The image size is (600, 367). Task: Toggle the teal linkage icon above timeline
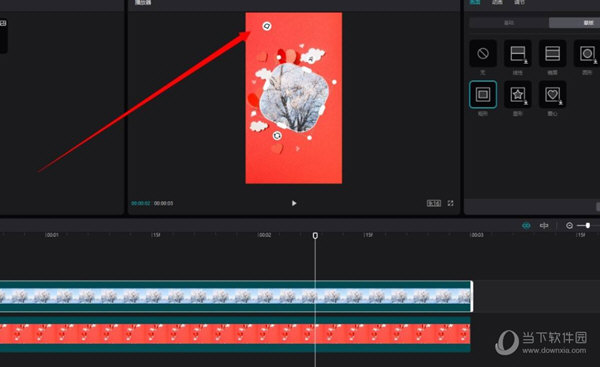tap(526, 226)
